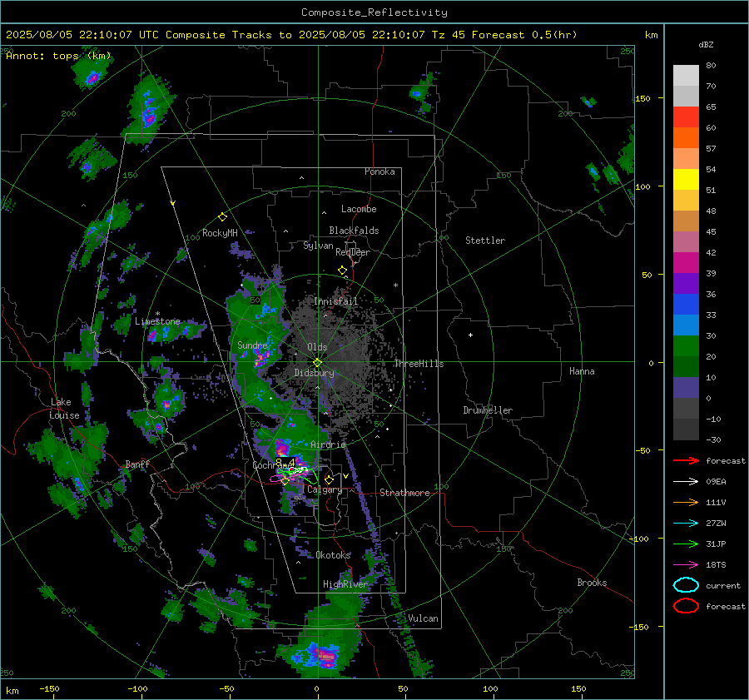This screenshot has height=700, width=749.
Task: Click the Lacombe city label
Action: [359, 209]
